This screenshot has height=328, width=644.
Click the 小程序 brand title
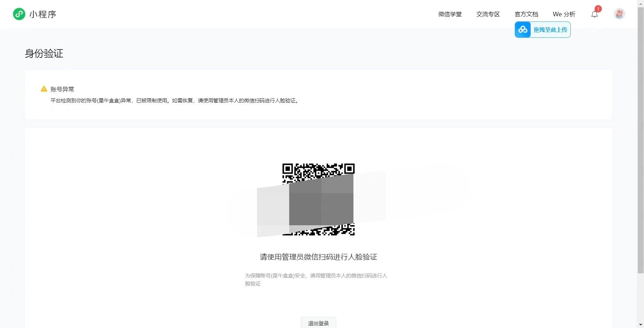tap(43, 14)
